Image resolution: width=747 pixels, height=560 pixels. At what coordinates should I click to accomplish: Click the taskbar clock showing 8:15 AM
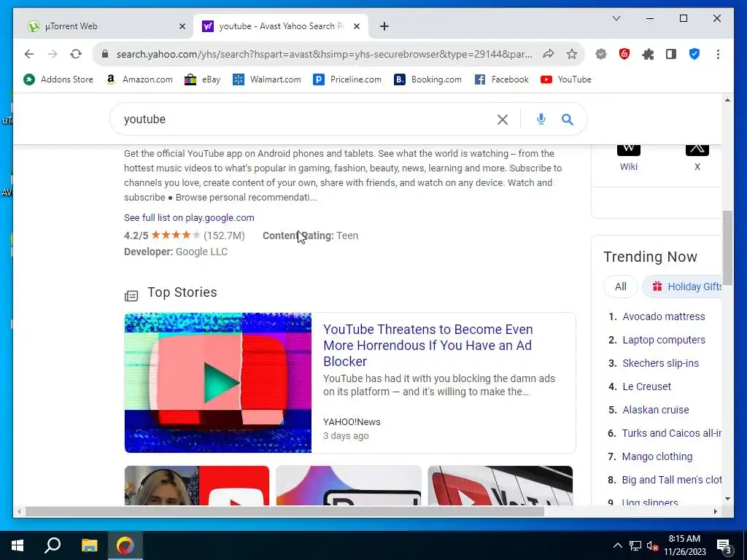pyautogui.click(x=684, y=545)
